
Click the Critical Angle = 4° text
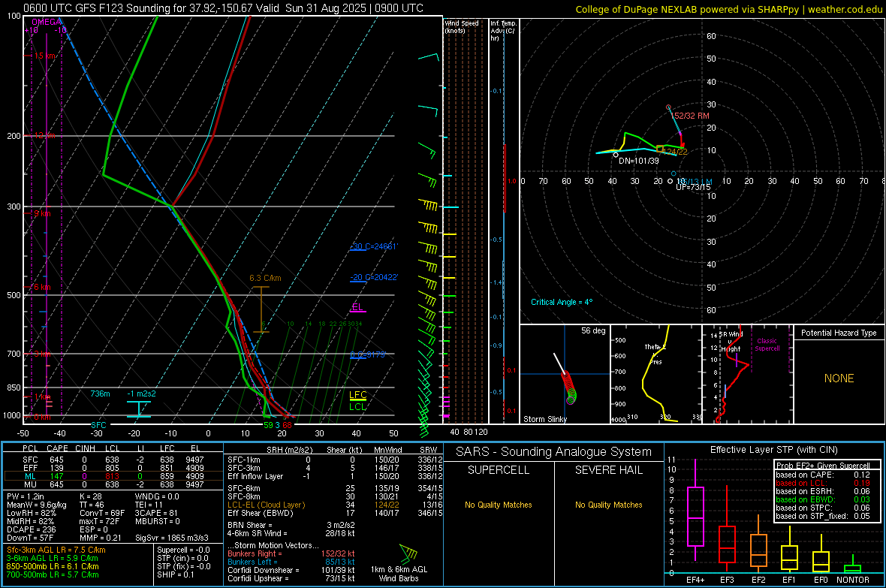click(562, 302)
